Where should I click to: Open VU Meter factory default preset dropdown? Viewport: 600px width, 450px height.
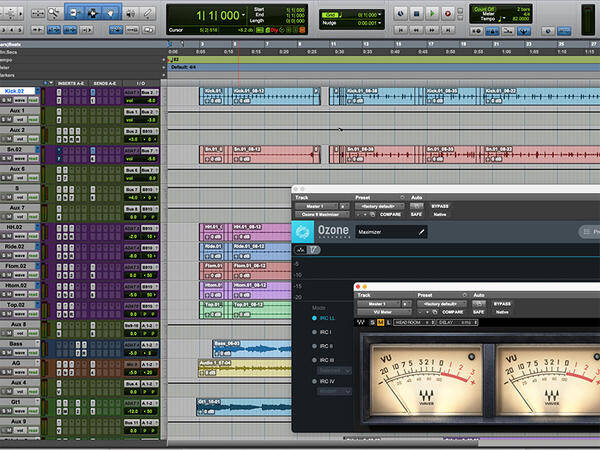(x=442, y=304)
